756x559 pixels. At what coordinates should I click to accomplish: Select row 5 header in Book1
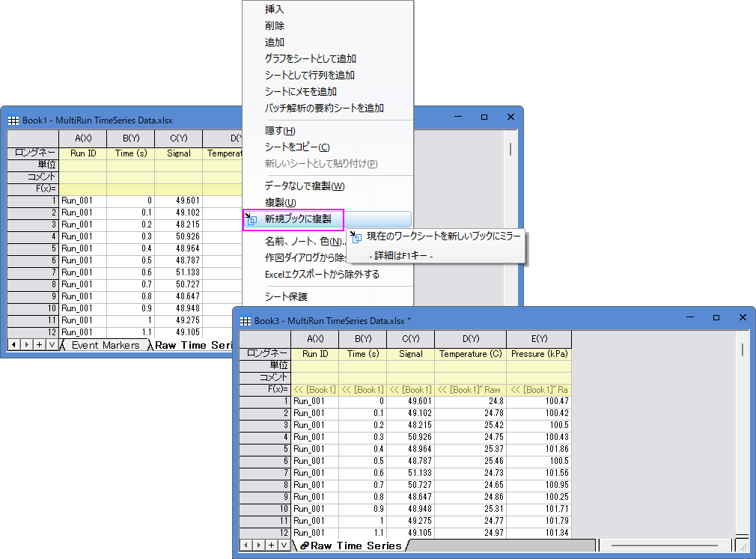(33, 248)
